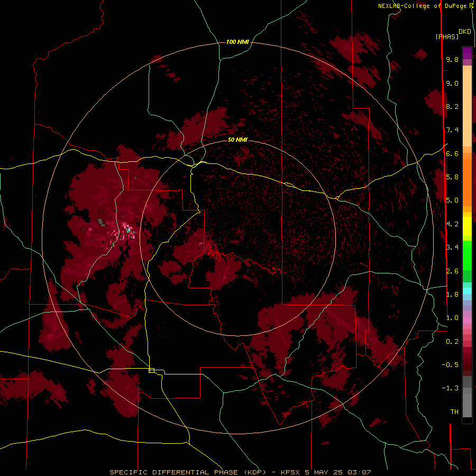The image size is (476, 476).
Task: Select the 0.2 scale value
Action: coord(452,342)
